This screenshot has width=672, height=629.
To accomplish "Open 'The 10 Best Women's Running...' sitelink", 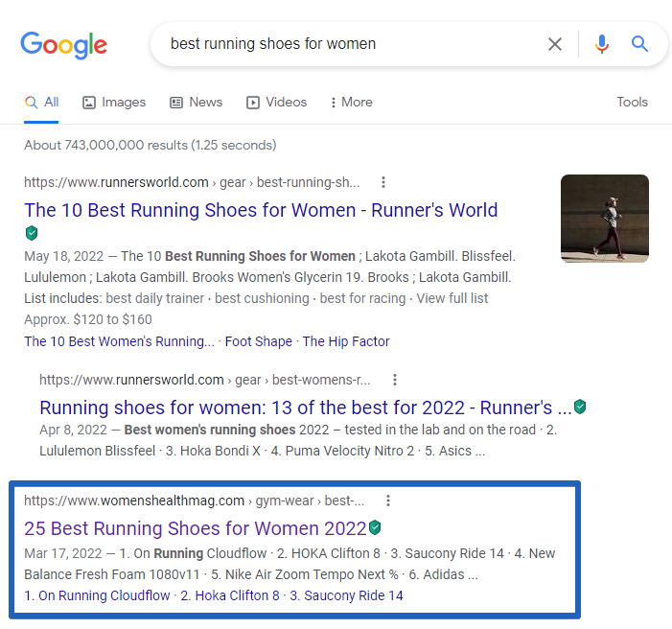I will [119, 341].
